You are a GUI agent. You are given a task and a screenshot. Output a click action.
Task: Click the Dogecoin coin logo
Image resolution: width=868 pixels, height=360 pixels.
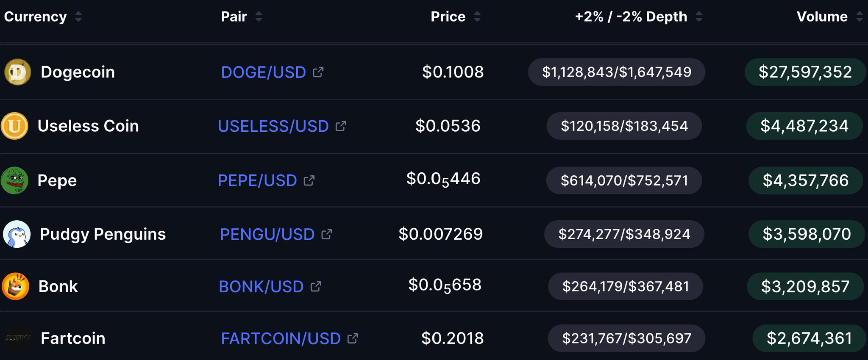[x=17, y=72]
